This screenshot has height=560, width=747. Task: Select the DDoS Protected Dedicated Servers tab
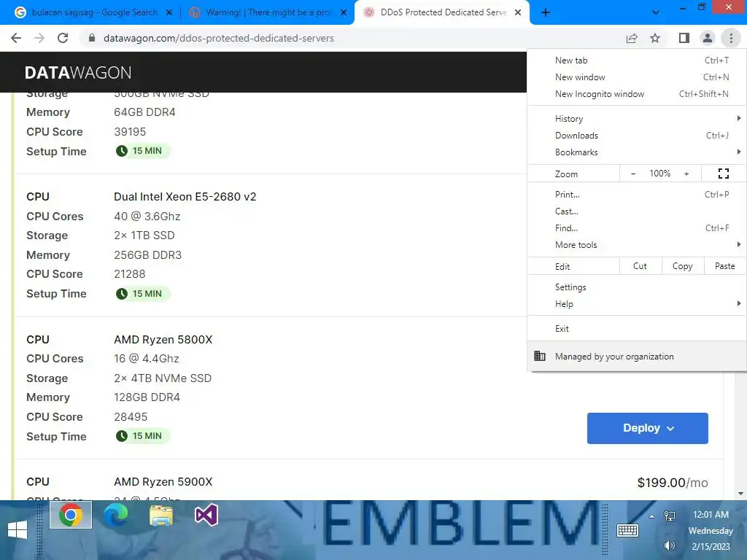coord(442,12)
